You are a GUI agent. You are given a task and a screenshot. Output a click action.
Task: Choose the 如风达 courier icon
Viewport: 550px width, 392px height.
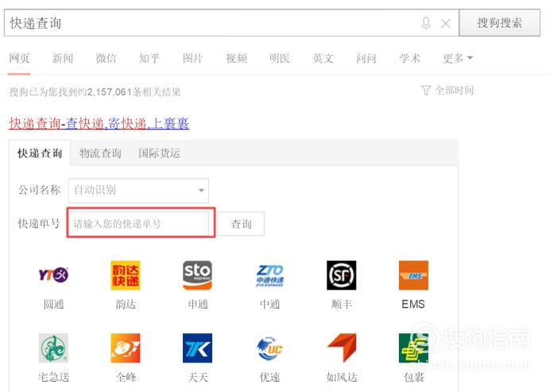(x=342, y=347)
